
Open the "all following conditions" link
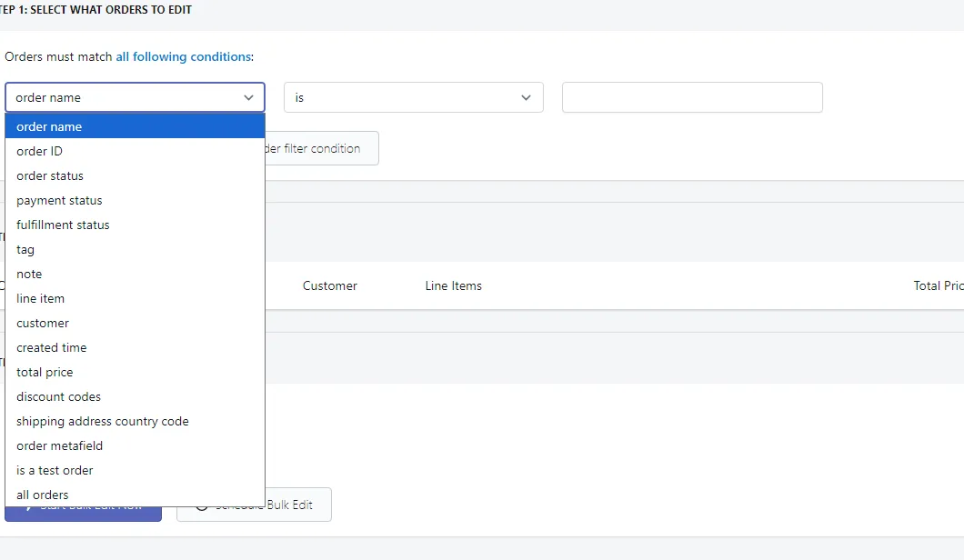(x=183, y=56)
